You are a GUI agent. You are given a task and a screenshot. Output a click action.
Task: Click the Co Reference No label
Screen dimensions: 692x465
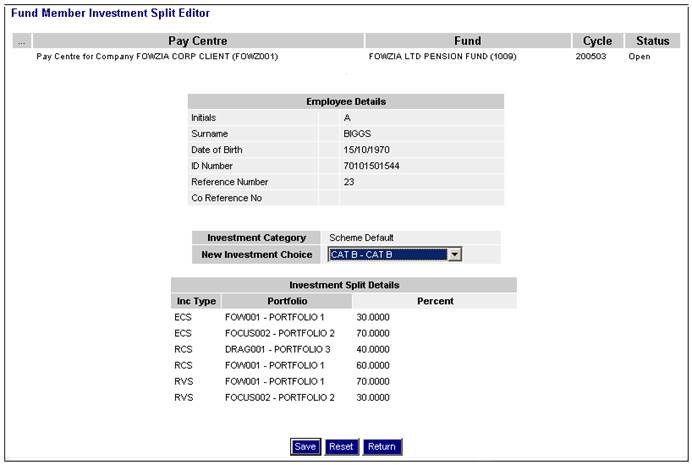[x=226, y=198]
